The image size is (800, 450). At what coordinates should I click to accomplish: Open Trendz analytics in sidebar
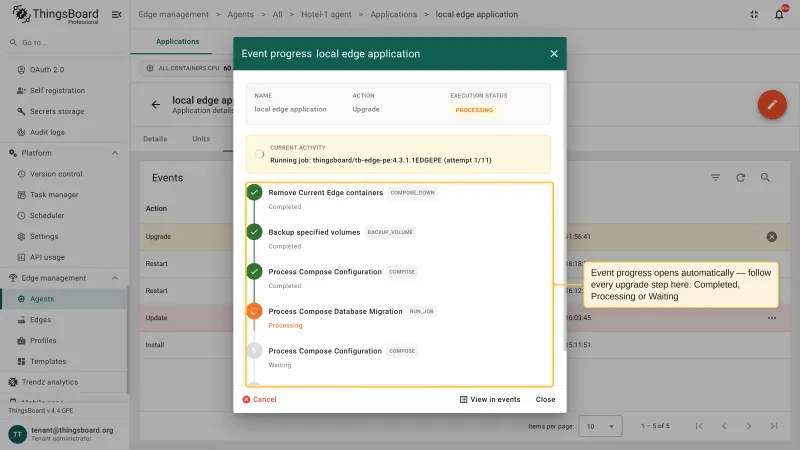[49, 382]
